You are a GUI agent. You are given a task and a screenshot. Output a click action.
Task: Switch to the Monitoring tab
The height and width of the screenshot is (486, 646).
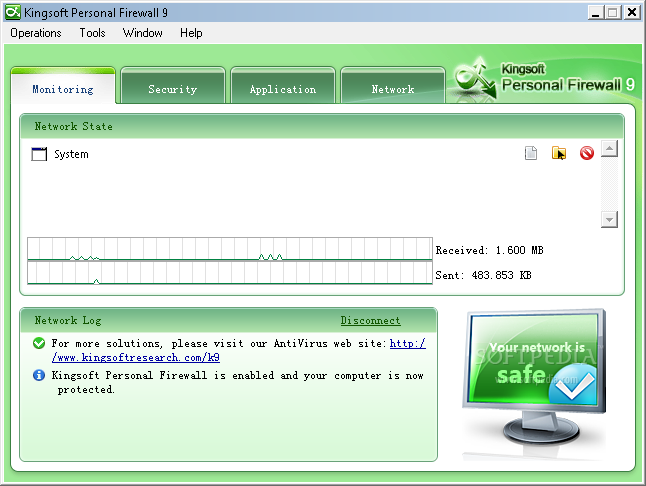coord(63,86)
